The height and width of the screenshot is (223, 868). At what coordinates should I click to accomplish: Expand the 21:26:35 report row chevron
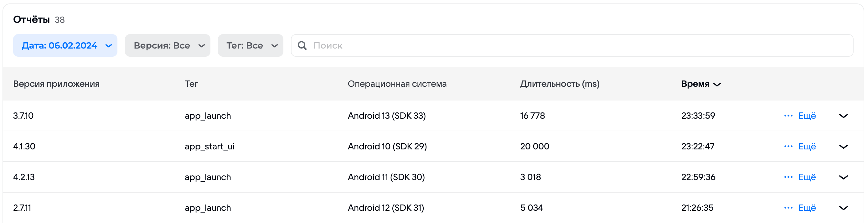[x=843, y=208]
